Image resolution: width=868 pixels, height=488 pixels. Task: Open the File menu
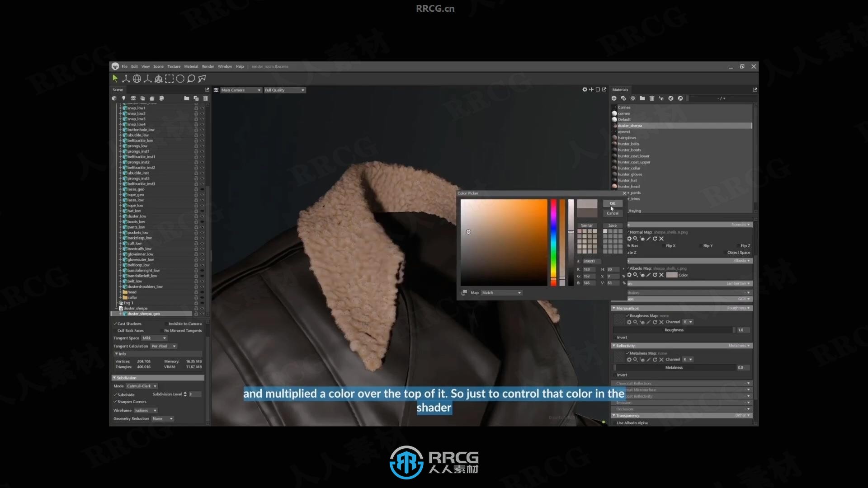(124, 66)
